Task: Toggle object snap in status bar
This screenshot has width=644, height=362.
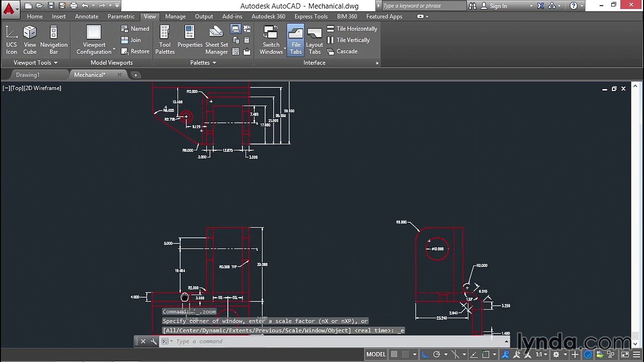Action: [486, 354]
